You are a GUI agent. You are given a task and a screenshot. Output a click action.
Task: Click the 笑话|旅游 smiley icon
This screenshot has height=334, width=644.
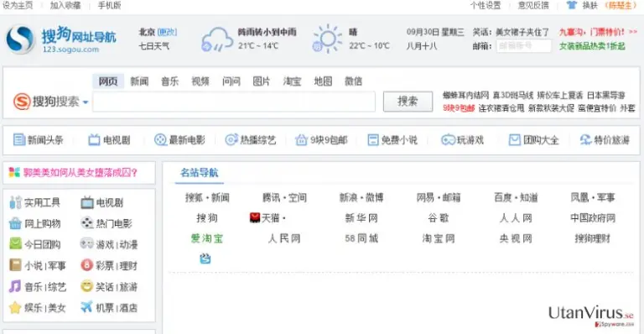click(x=86, y=286)
